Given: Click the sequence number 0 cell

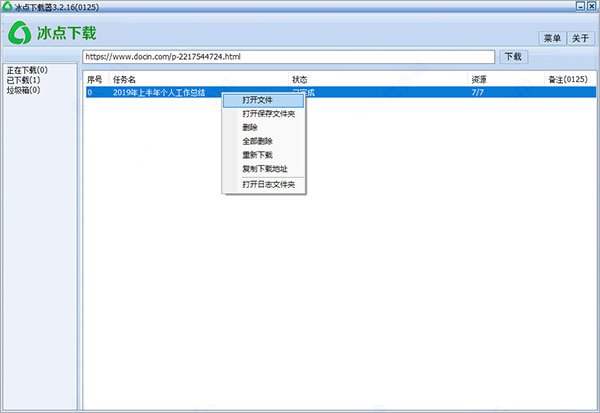Looking at the screenshot, I should click(90, 92).
